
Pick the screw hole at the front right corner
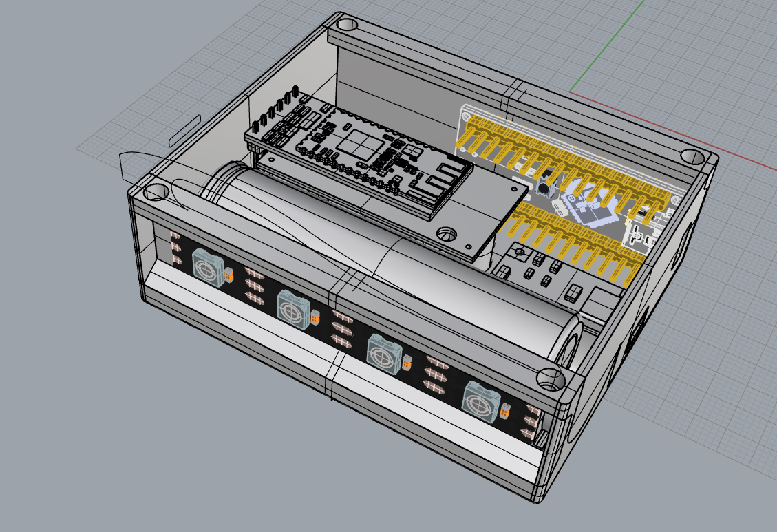click(x=551, y=379)
